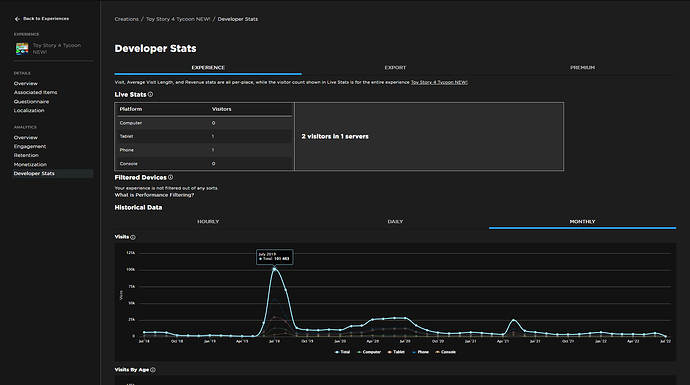Open Engagement analytics page
The height and width of the screenshot is (385, 690).
click(29, 147)
